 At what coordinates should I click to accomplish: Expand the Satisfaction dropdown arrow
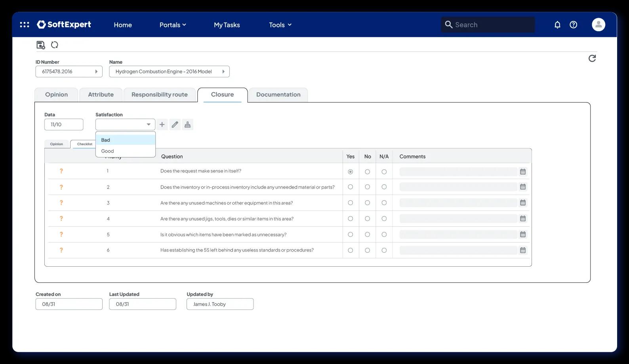(149, 125)
